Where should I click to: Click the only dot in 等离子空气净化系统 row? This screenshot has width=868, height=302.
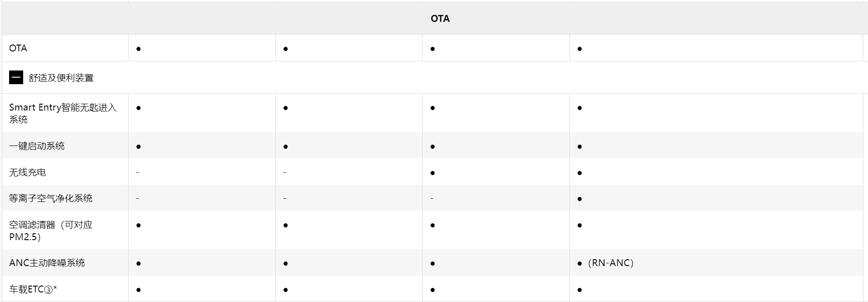coord(579,199)
